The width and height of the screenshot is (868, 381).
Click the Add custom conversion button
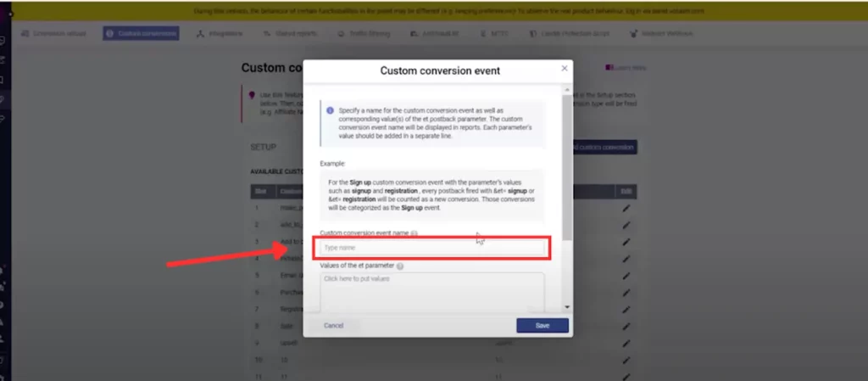tap(604, 147)
